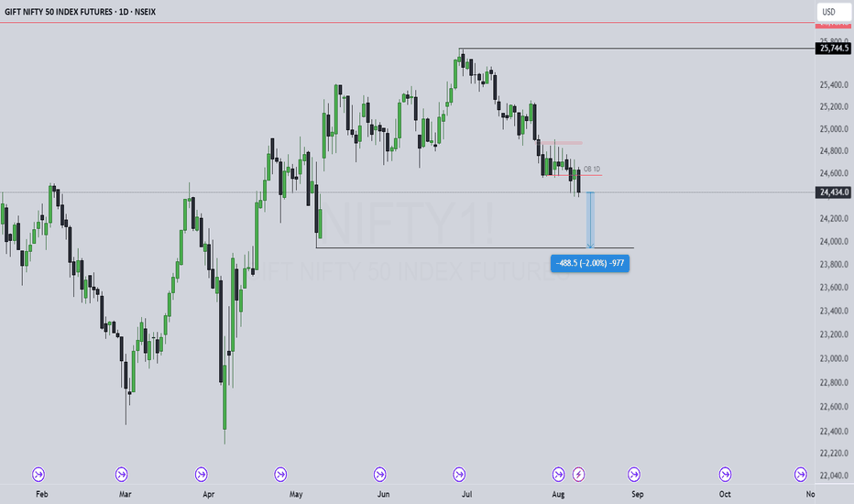The height and width of the screenshot is (504, 854).
Task: Click the -488.5 (-2.00%) measurement label
Action: tap(590, 263)
